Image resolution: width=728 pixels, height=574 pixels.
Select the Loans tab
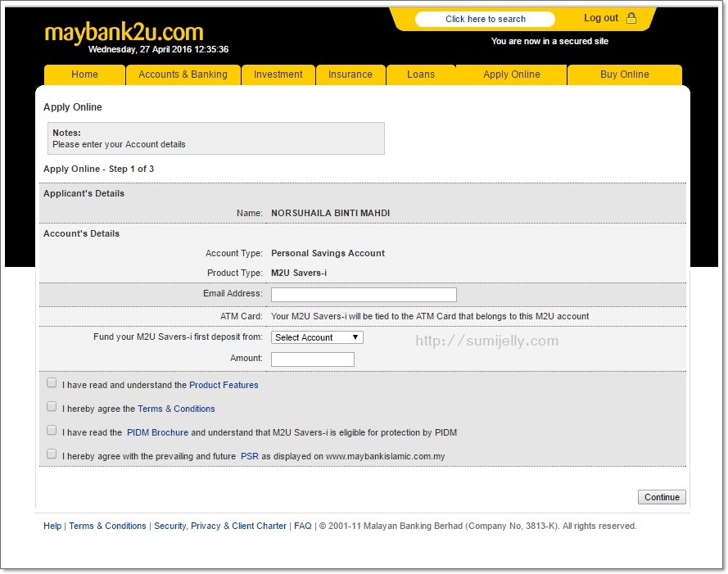click(421, 75)
